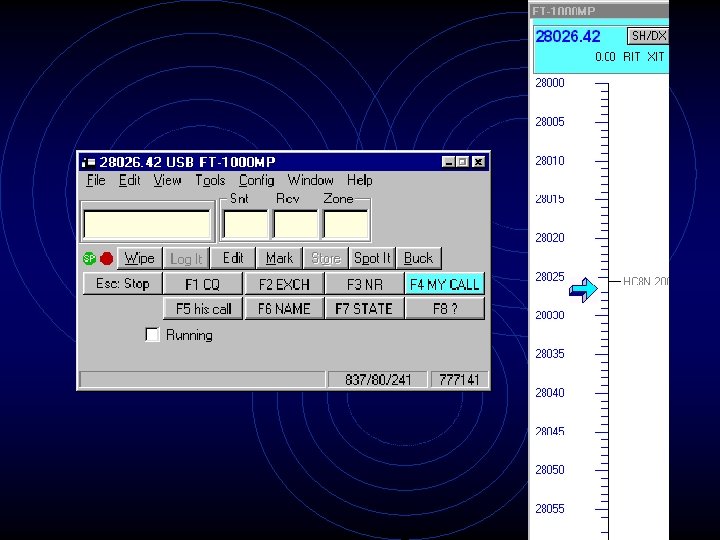The width and height of the screenshot is (720, 540).
Task: Click the FT-1000MP bandmap title bar
Action: point(599,11)
